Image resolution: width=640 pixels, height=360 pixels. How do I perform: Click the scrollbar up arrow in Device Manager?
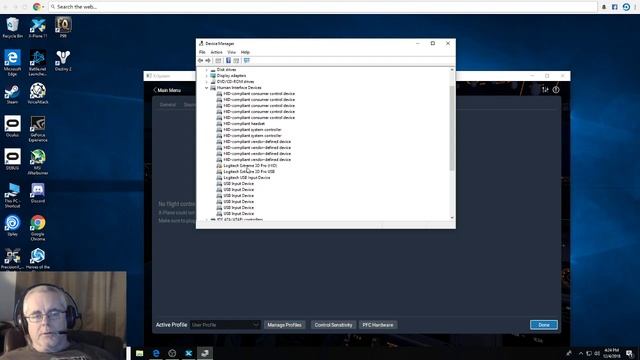tap(452, 70)
